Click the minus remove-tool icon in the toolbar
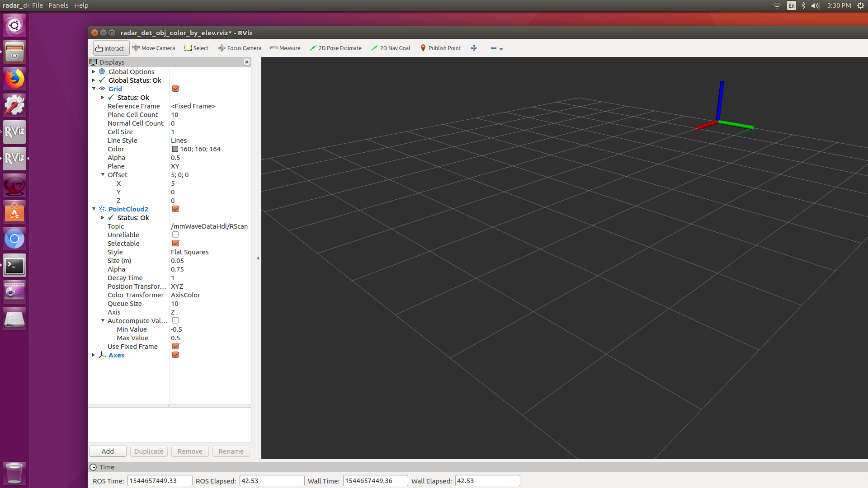868x488 pixels. (x=494, y=48)
